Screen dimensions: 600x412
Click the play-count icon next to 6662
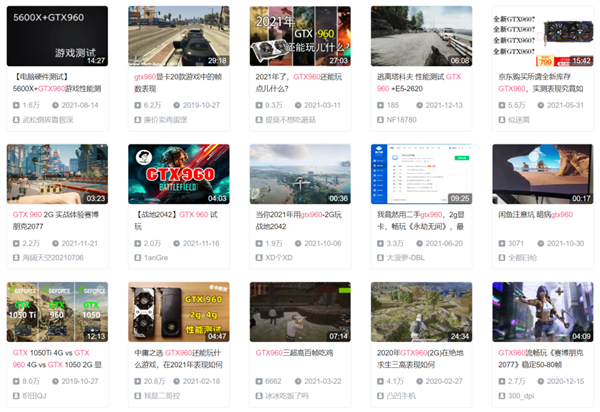(x=259, y=381)
